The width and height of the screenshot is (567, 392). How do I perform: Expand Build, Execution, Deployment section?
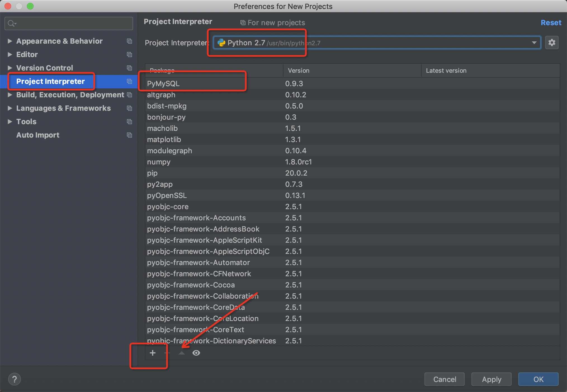[10, 95]
